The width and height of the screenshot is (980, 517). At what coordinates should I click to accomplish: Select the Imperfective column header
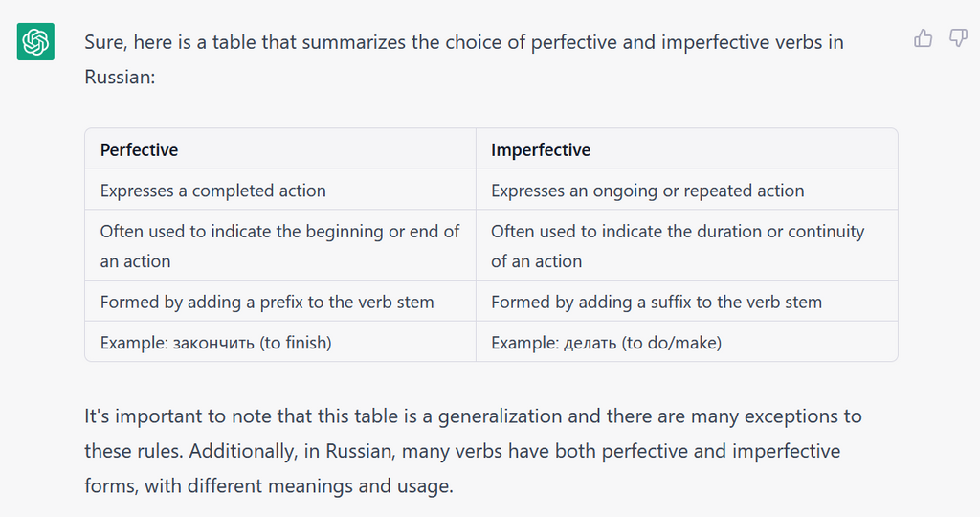click(x=541, y=149)
